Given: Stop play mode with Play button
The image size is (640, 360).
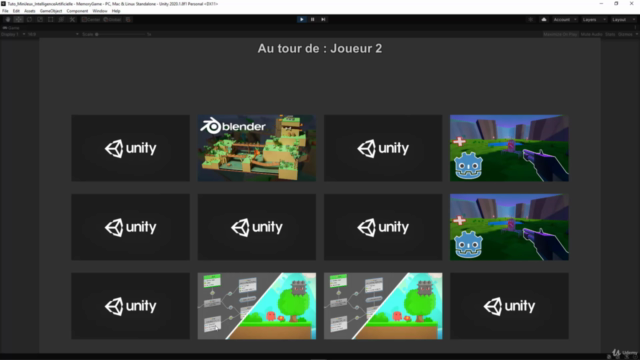Looking at the screenshot, I should click(x=302, y=20).
